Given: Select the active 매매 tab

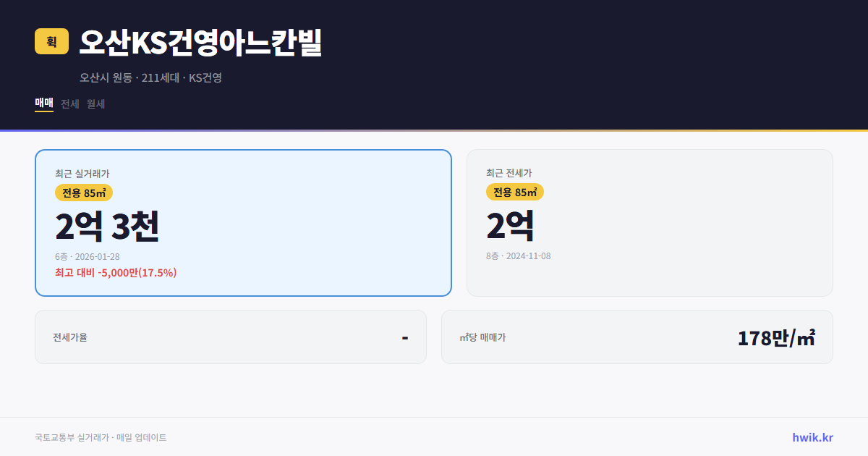Looking at the screenshot, I should point(43,104).
